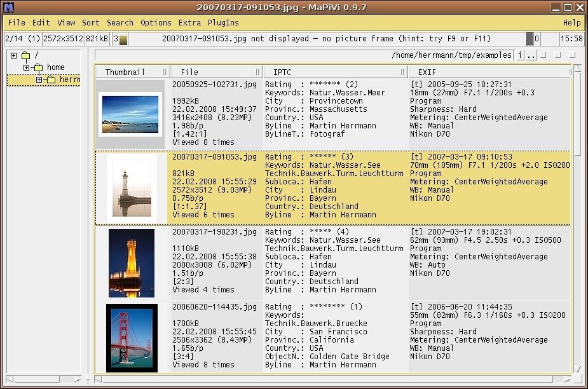Toggle the middle small checkbox right of path

[x=557, y=55]
